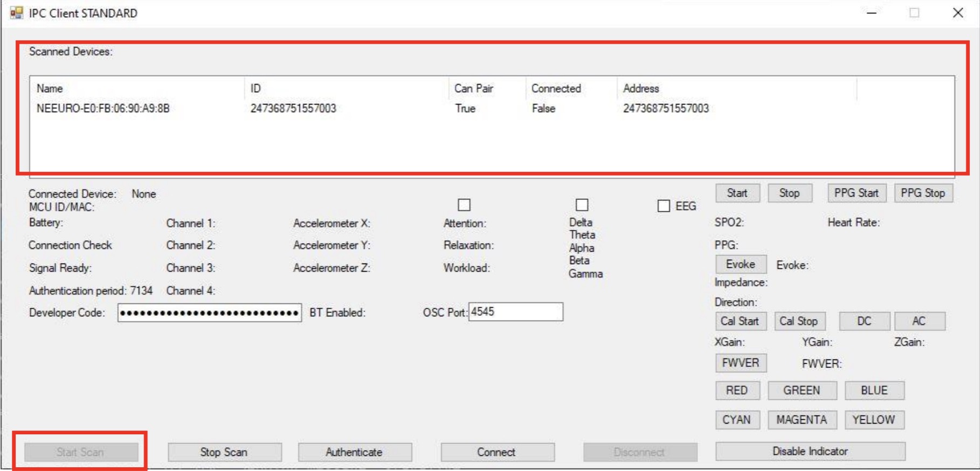Image resolution: width=980 pixels, height=471 pixels.
Task: Click the FWVER button
Action: point(741,363)
